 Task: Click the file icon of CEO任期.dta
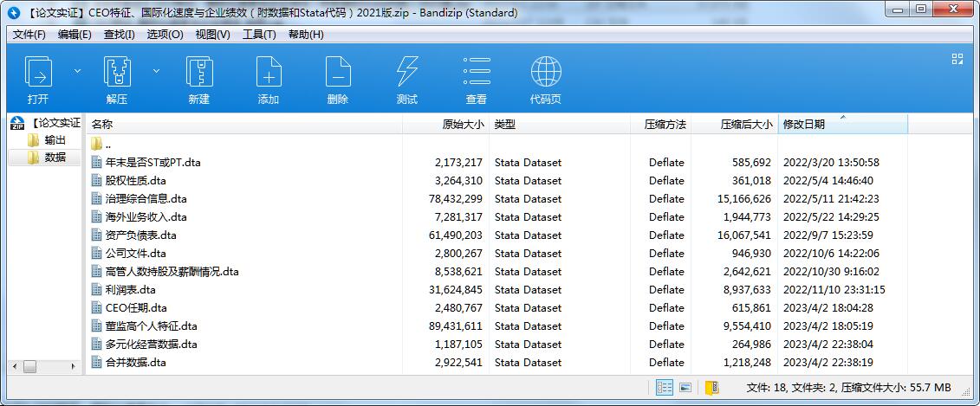pos(96,307)
